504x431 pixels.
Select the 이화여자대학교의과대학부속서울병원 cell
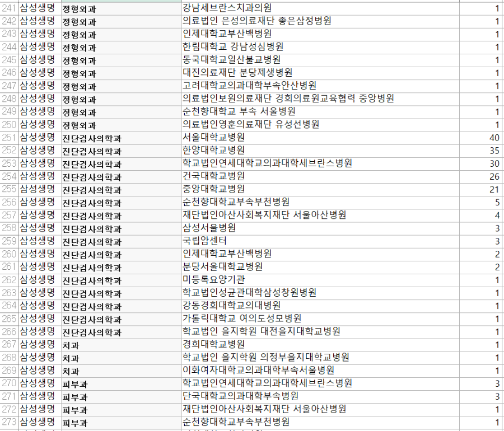(320, 371)
